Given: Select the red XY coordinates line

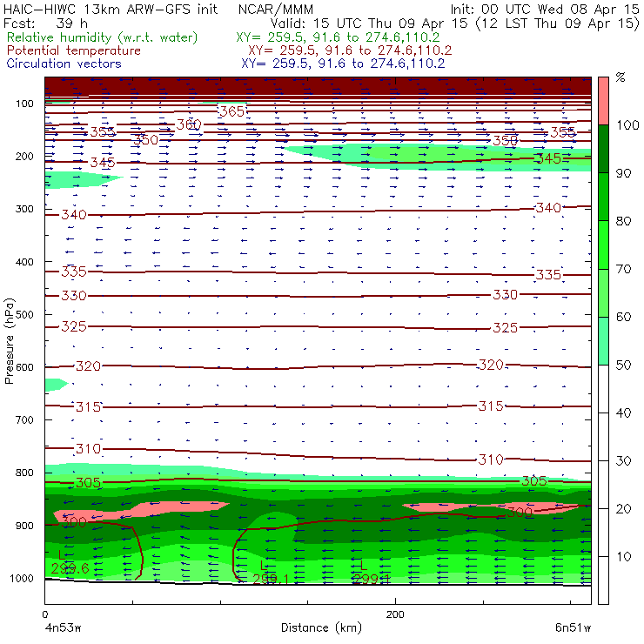Looking at the screenshot, I should click(350, 50).
